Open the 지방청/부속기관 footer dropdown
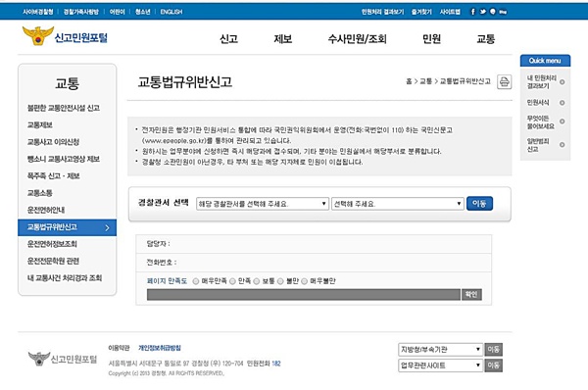 coord(440,350)
